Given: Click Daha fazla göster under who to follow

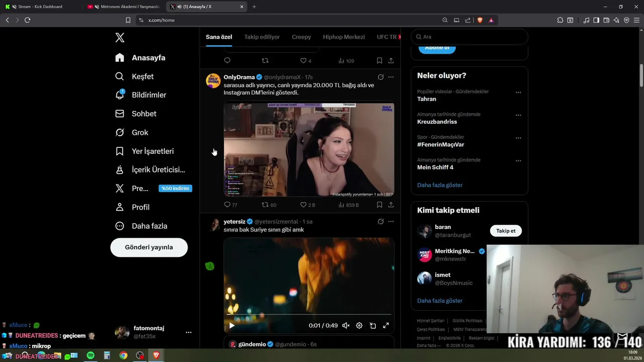Looking at the screenshot, I should pos(440,301).
